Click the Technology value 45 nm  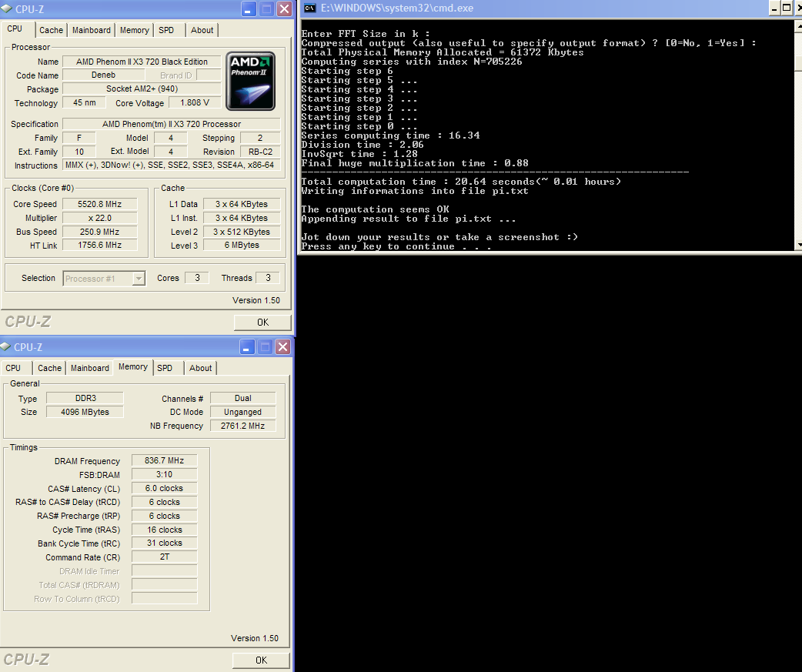tap(85, 103)
